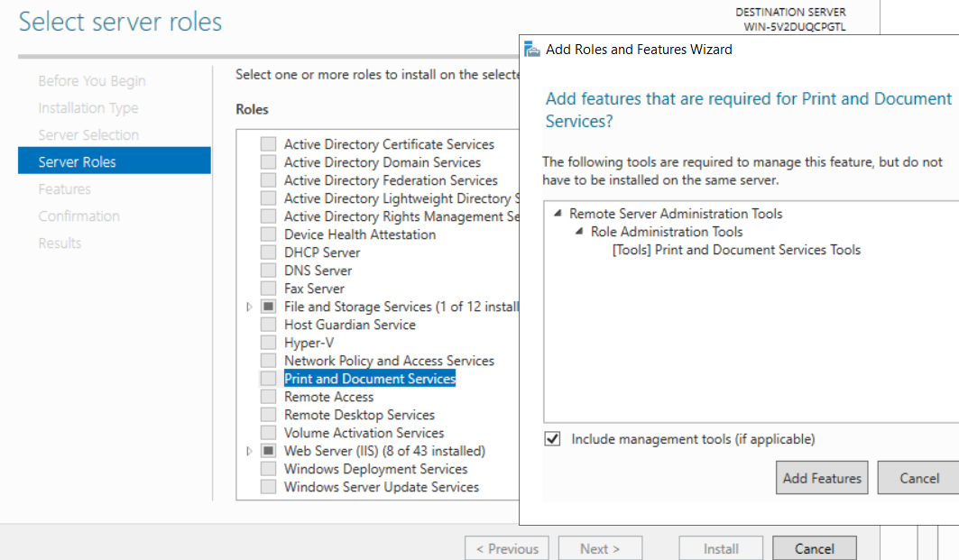Image resolution: width=959 pixels, height=560 pixels.
Task: Tick the Fax Server role checkbox
Action: click(x=268, y=289)
